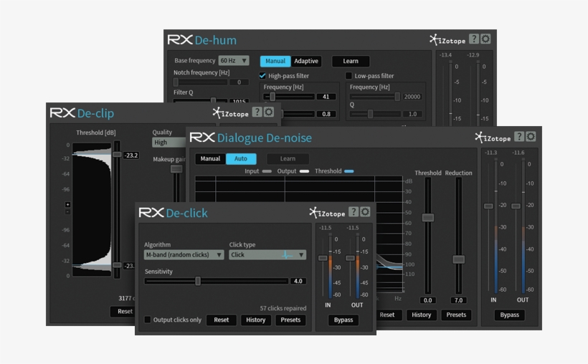Enable Low-pass filter checkbox in De-hum
This screenshot has height=364, width=588.
point(348,76)
